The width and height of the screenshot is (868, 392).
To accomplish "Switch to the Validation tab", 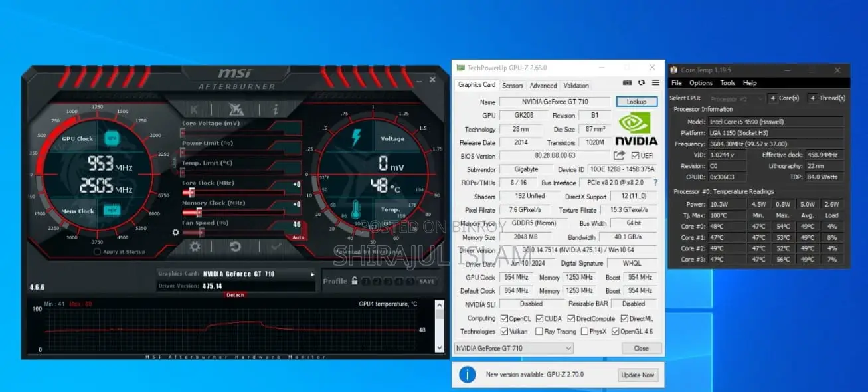I will click(576, 86).
